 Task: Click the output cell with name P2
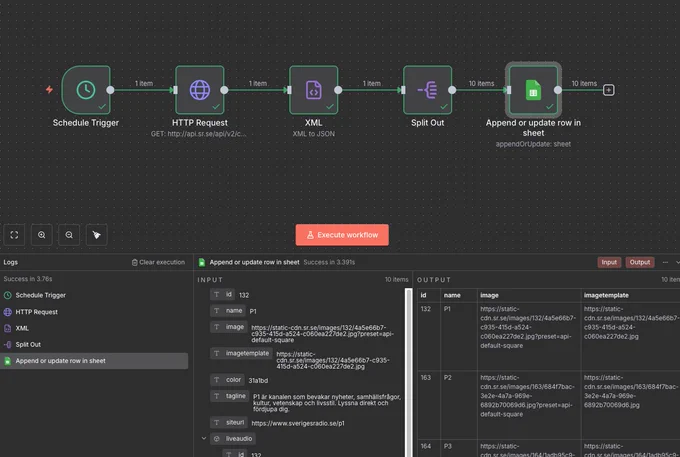459,405
